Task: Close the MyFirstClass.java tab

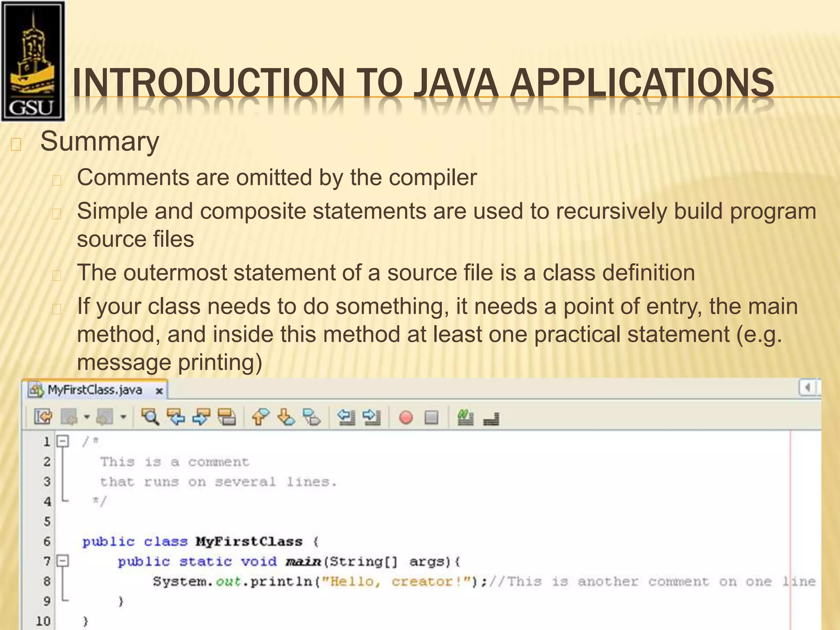Action: click(159, 391)
